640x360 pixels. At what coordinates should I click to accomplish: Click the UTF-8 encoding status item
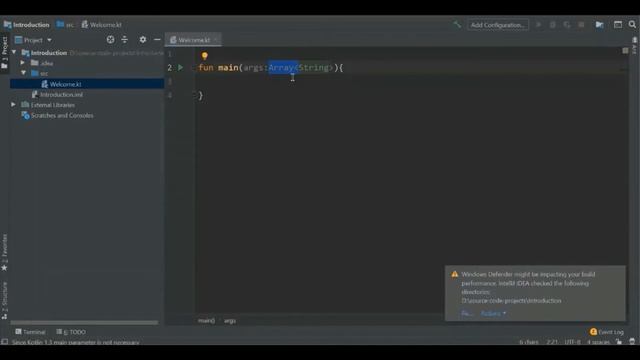point(572,342)
